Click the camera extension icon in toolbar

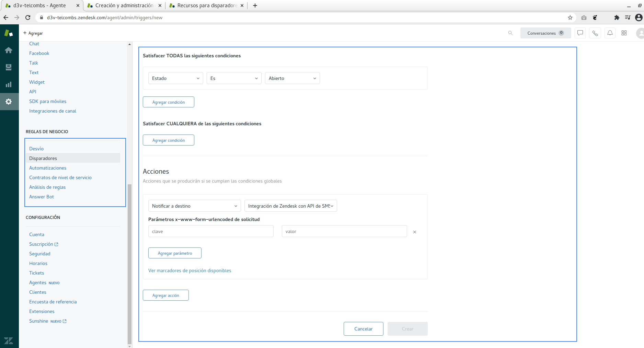(x=584, y=18)
